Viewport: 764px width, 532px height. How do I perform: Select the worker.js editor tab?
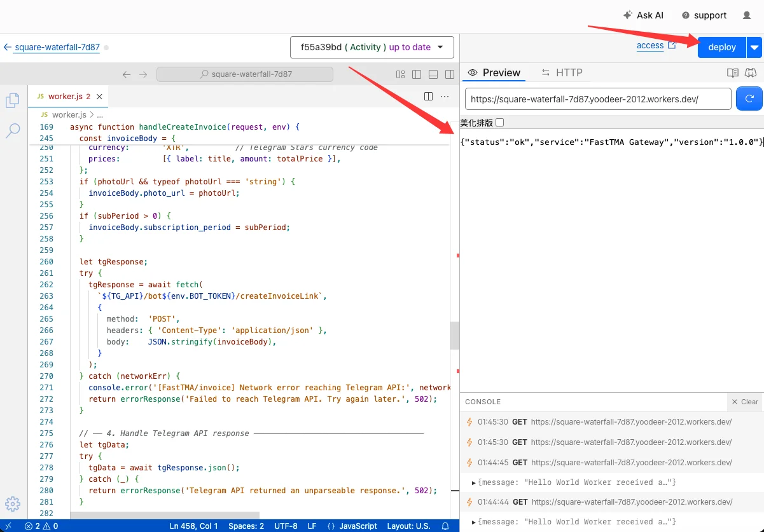tap(68, 97)
